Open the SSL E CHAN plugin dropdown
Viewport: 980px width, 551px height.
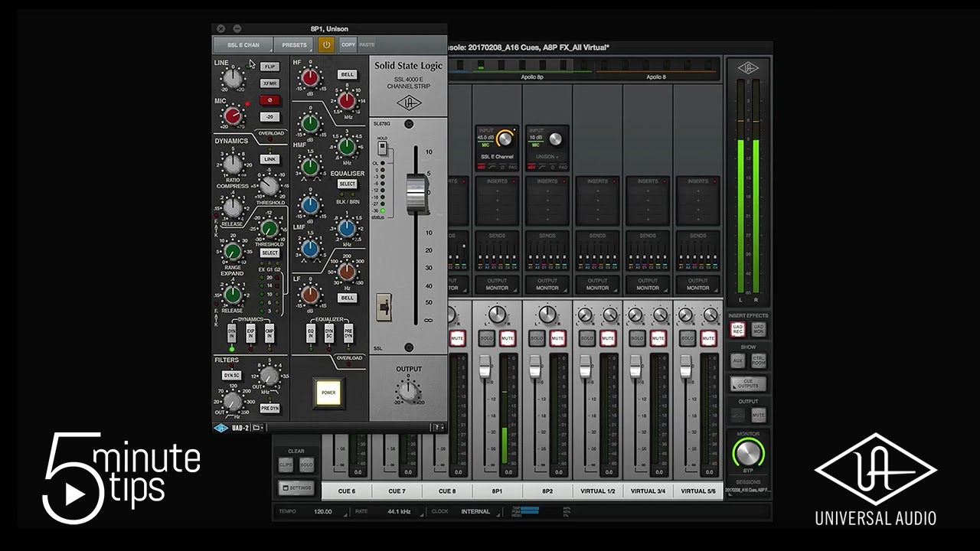(243, 45)
